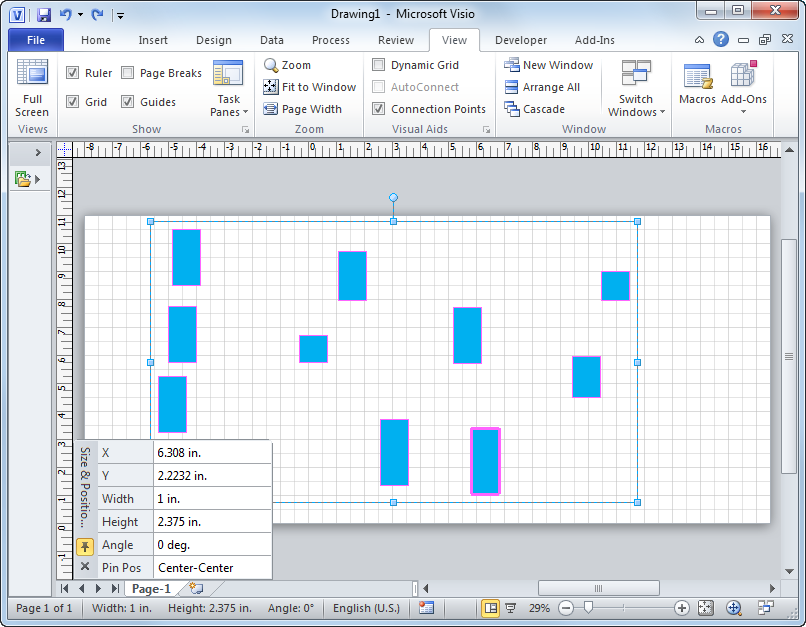Expand the Task Panes dropdown

(x=229, y=105)
